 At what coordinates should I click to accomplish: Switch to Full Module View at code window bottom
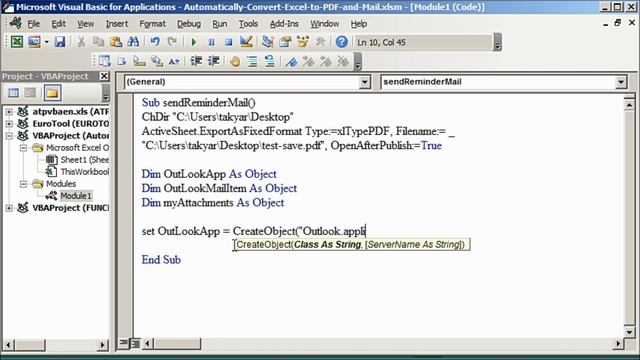[135, 344]
